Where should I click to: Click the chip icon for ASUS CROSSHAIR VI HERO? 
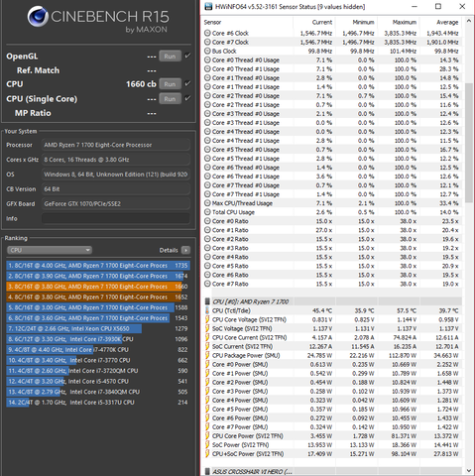click(207, 471)
